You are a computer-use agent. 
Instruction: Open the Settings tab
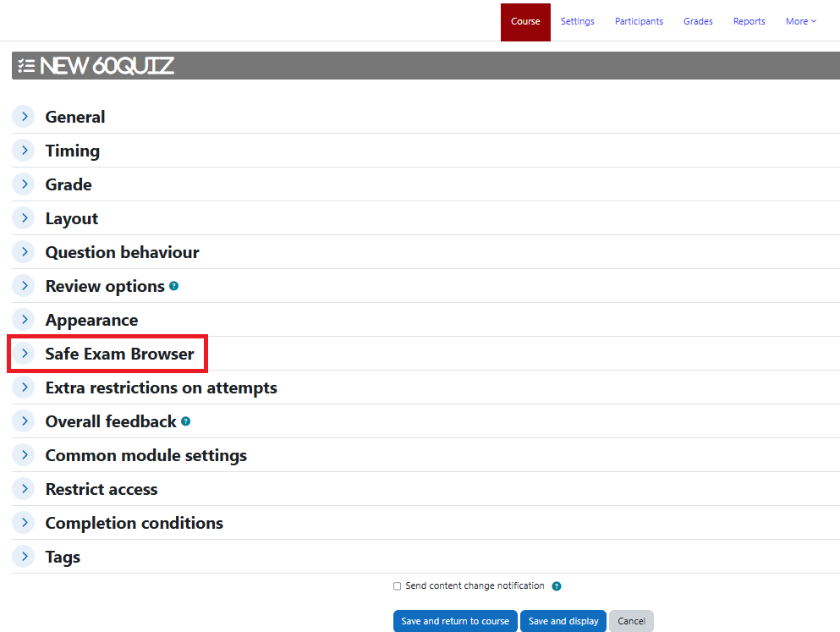coord(578,21)
